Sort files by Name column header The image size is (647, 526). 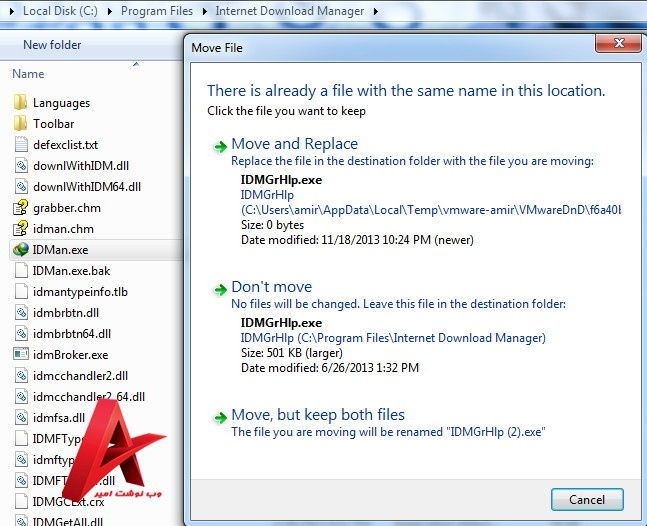click(28, 74)
